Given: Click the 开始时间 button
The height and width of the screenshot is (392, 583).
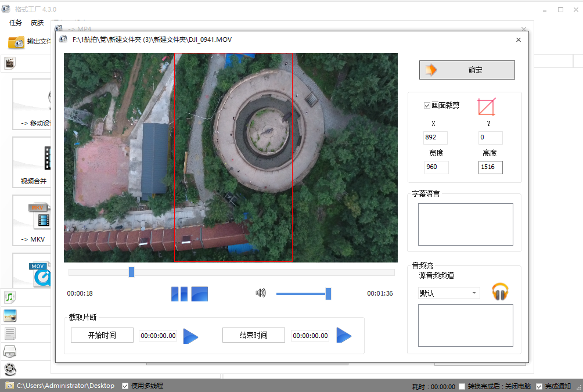Looking at the screenshot, I should (102, 335).
